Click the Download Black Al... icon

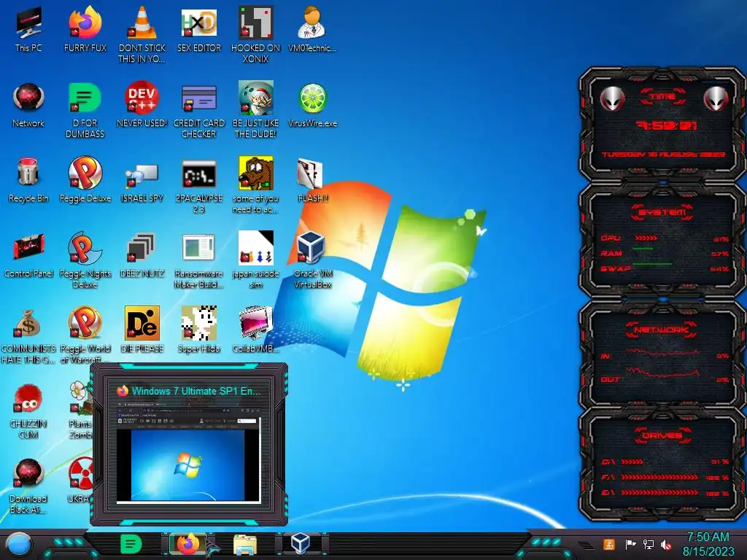28,473
